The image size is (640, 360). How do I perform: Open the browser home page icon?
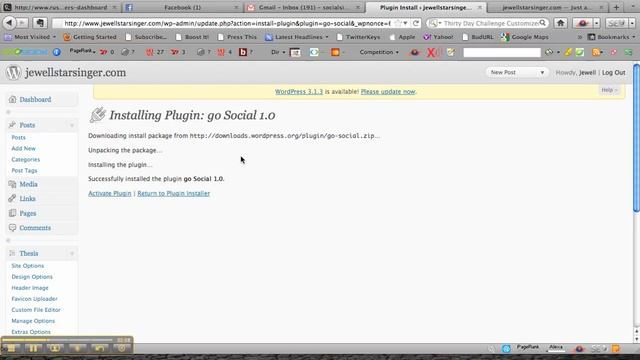561,23
